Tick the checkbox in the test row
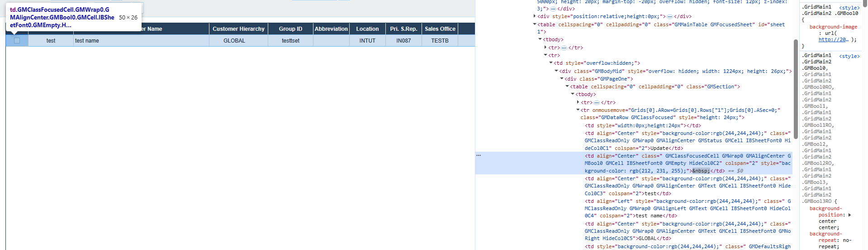Viewport: 868px width, 250px height. coord(17,41)
